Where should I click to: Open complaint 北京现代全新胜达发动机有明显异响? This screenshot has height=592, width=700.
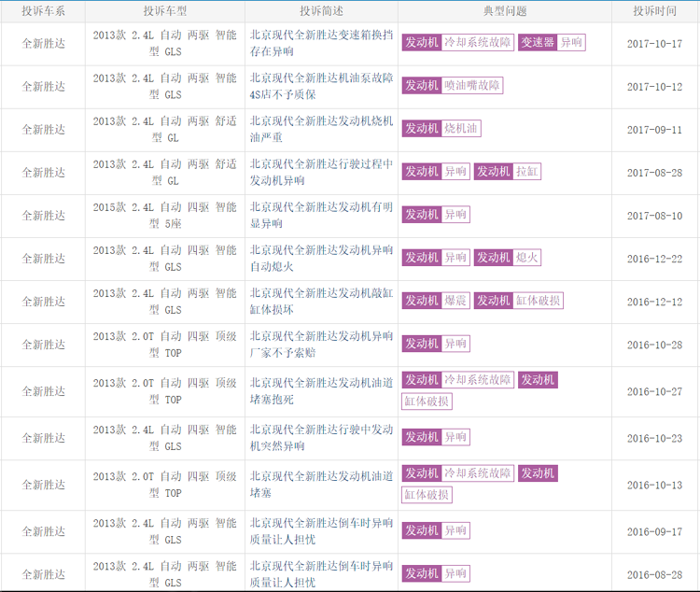coord(321,216)
